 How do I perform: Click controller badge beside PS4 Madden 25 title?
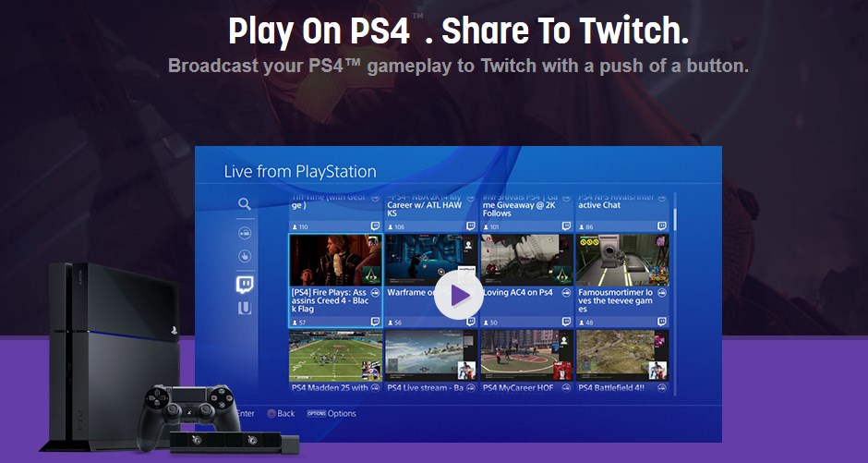[x=375, y=388]
